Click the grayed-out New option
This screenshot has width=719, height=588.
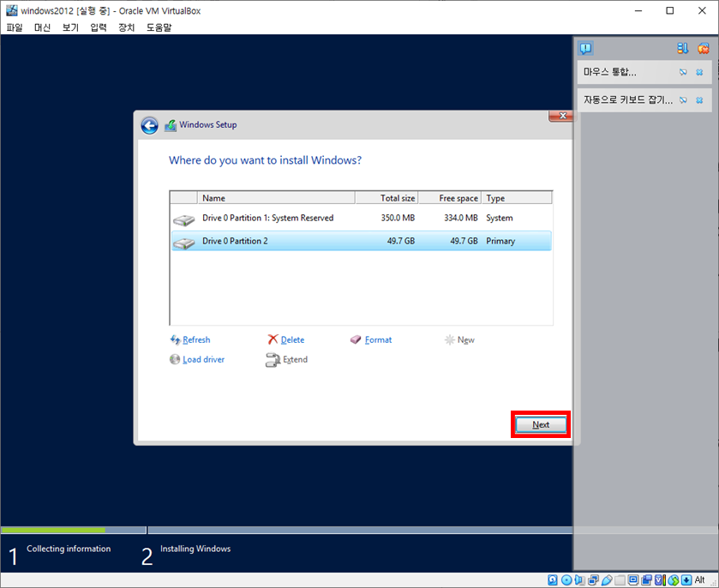466,340
